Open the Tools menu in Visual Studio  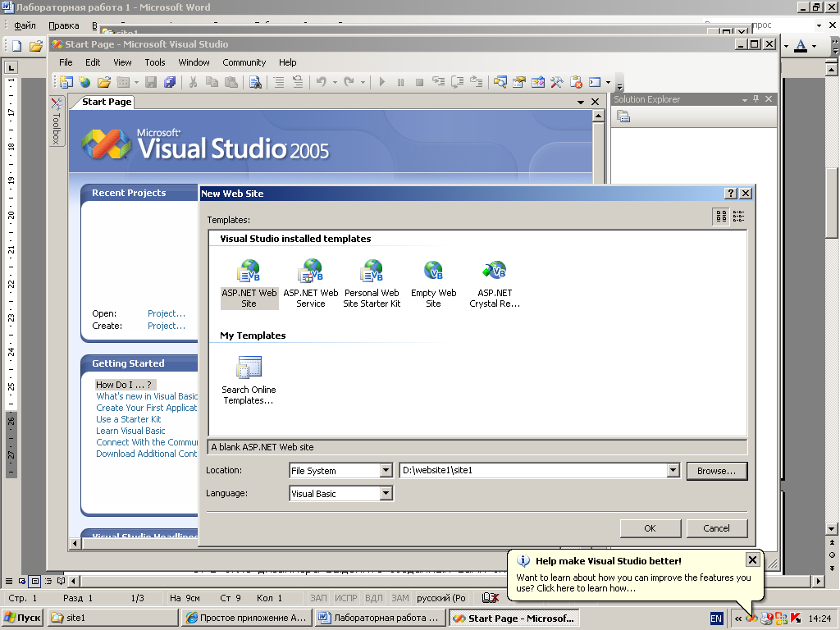click(155, 62)
